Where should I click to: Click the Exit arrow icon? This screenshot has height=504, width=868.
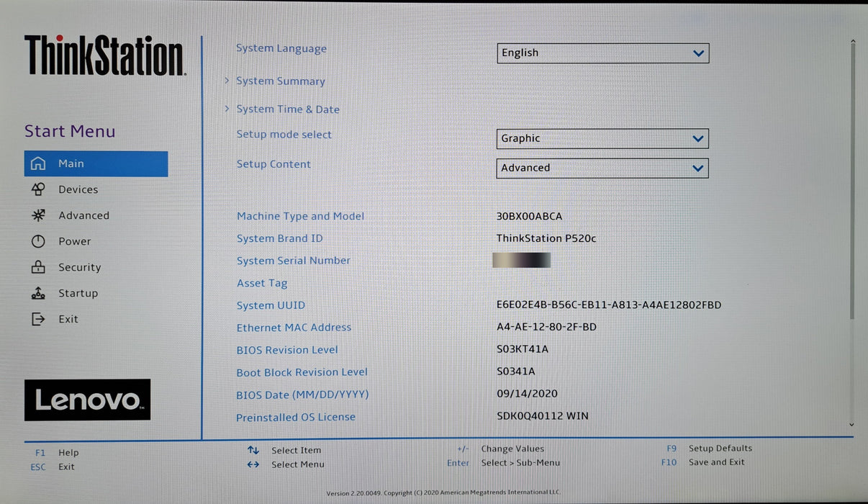[x=38, y=319]
